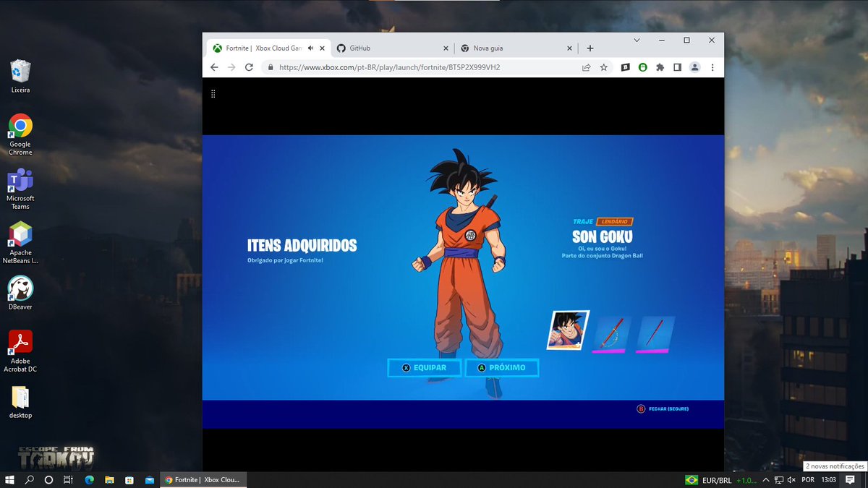Select the red staff item thumbnail
The width and height of the screenshot is (868, 488).
tap(655, 335)
